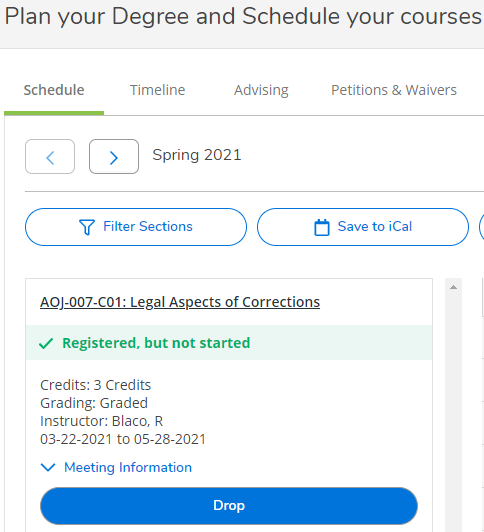Viewport: 484px width, 532px height.
Task: Go to next term with right arrow
Action: point(114,157)
